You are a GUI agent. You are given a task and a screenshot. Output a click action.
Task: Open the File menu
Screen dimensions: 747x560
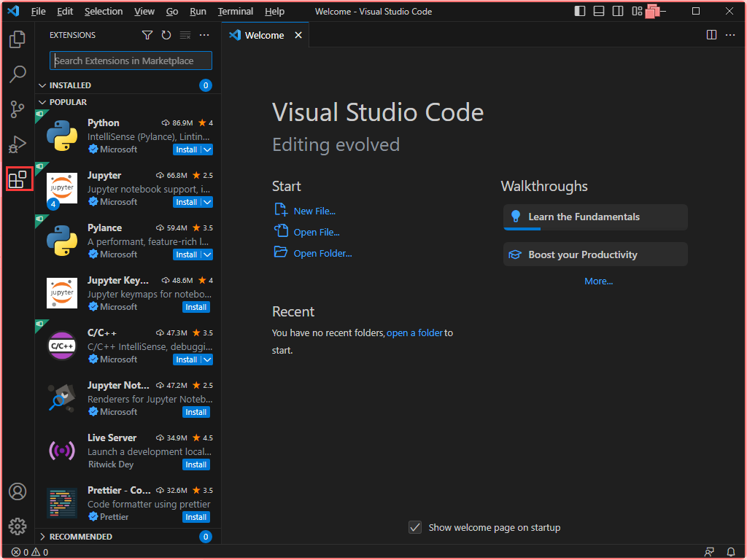pyautogui.click(x=38, y=11)
